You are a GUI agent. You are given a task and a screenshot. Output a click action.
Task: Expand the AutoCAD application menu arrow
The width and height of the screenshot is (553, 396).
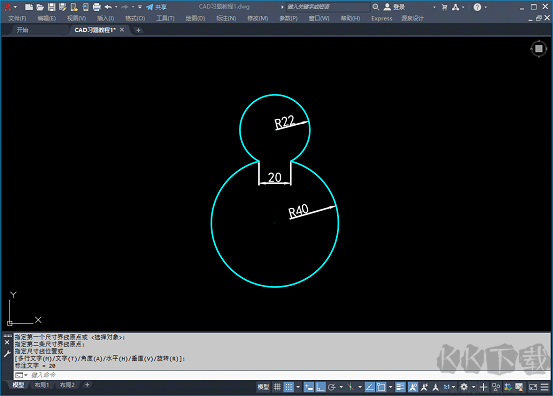[16, 7]
